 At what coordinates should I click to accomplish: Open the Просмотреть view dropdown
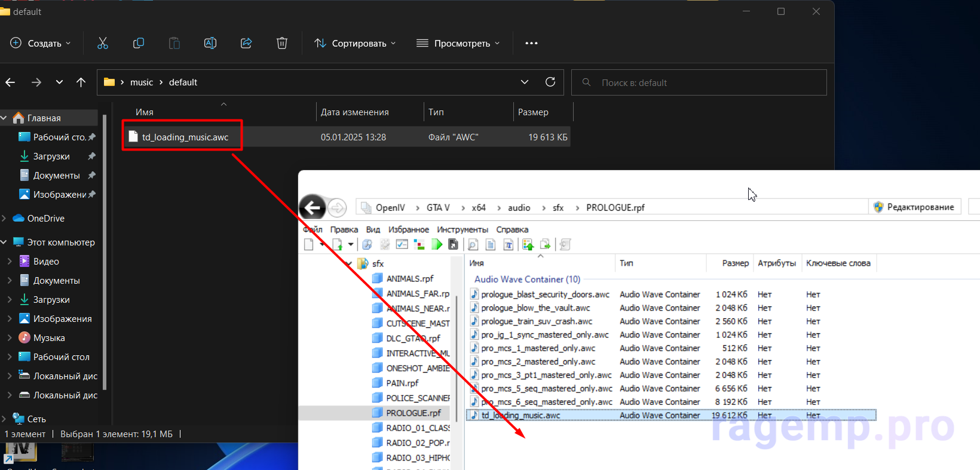[458, 43]
